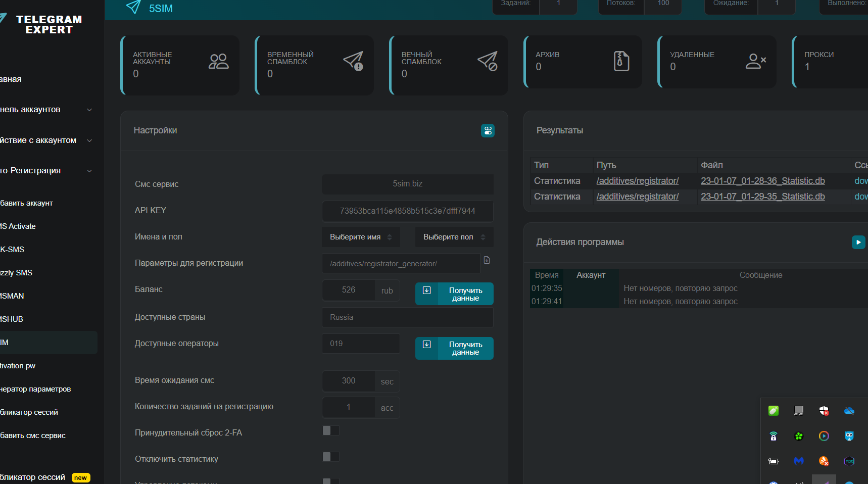Click the play icon in Действия программы
Viewport: 868px width, 484px height.
[x=858, y=243]
